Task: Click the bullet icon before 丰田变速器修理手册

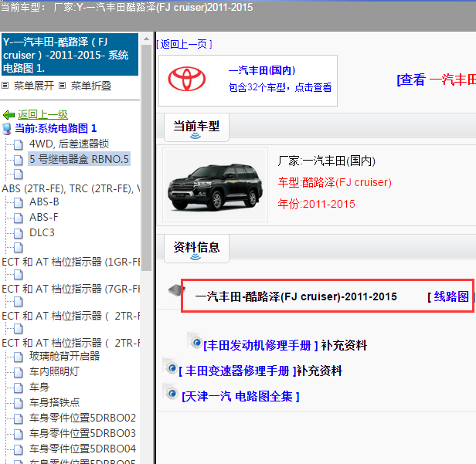Action: point(170,367)
